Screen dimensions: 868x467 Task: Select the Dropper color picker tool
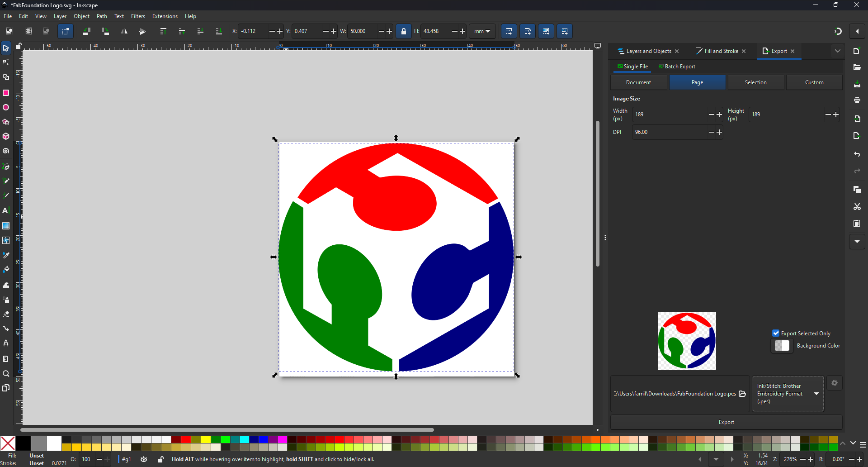pos(6,255)
